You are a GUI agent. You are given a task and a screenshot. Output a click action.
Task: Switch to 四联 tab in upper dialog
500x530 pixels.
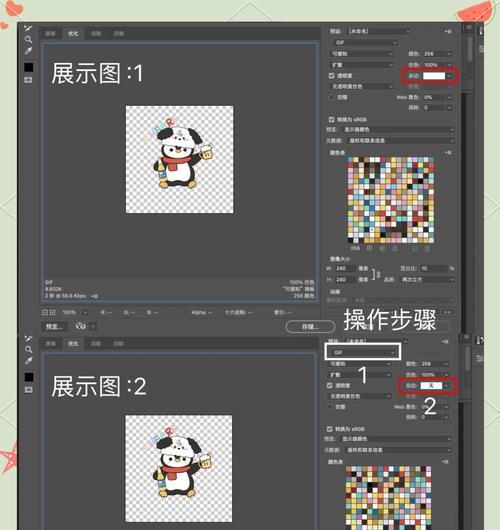pyautogui.click(x=119, y=33)
